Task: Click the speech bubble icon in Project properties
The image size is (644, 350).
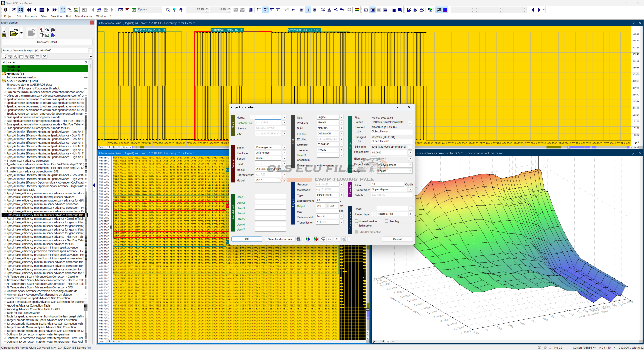Action: pos(323,239)
